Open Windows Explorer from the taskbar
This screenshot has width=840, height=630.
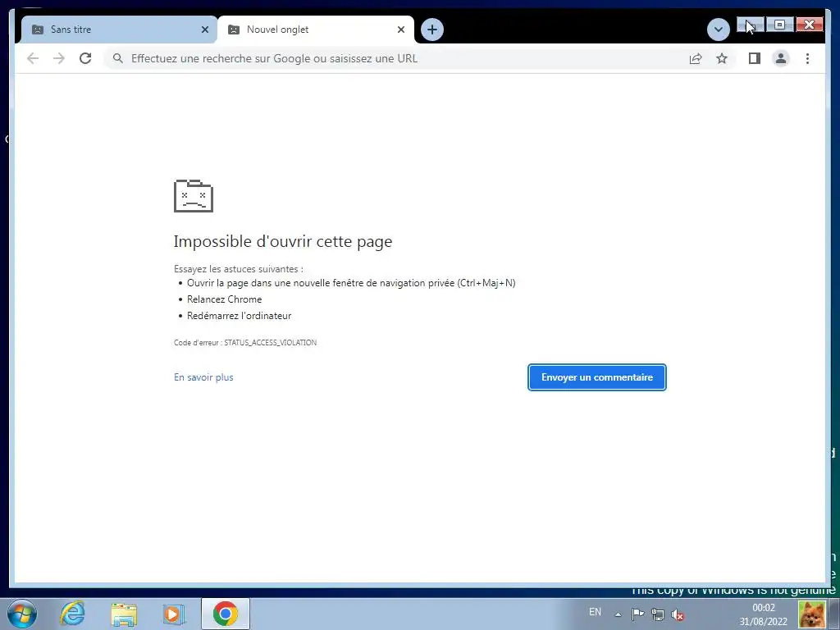tap(124, 614)
